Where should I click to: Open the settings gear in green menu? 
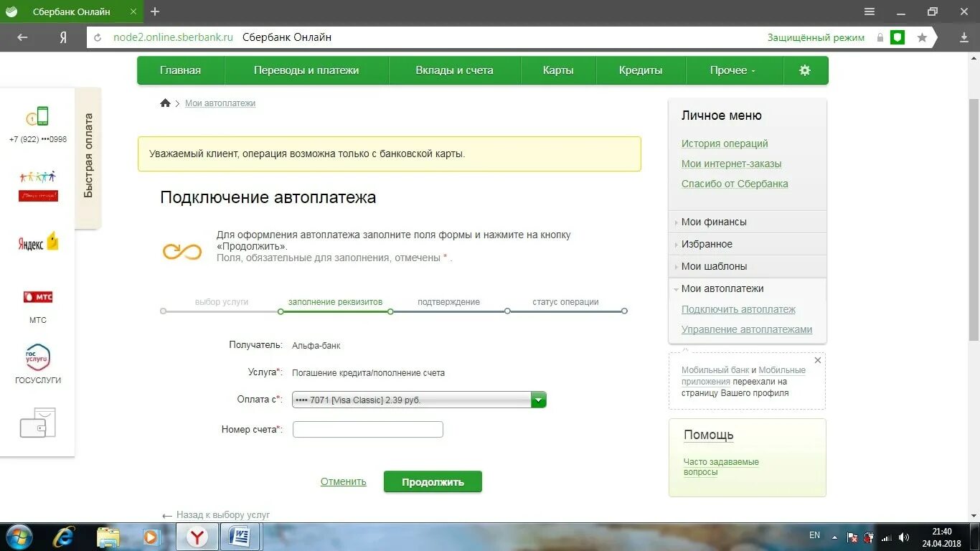(804, 70)
